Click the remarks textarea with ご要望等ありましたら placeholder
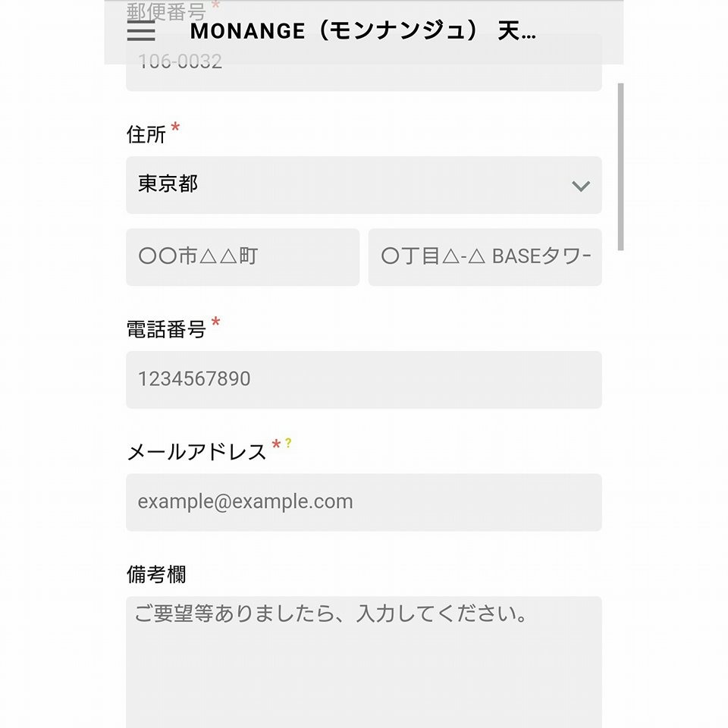Screen dimensions: 728x728 coord(364,662)
